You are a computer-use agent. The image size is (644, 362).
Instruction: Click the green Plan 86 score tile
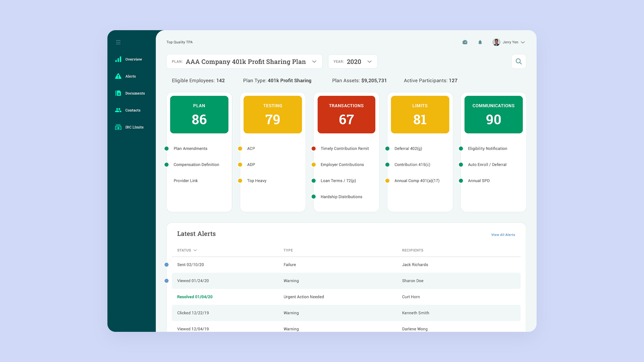(x=199, y=114)
